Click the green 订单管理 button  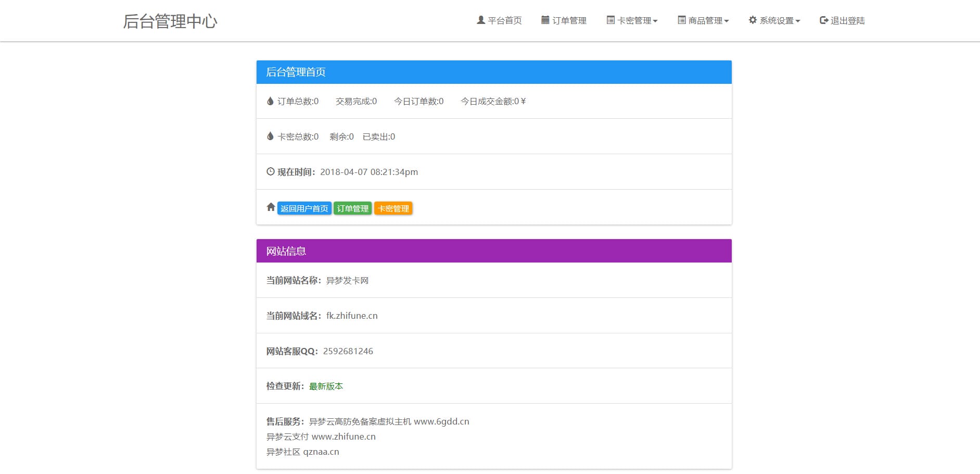pos(352,207)
